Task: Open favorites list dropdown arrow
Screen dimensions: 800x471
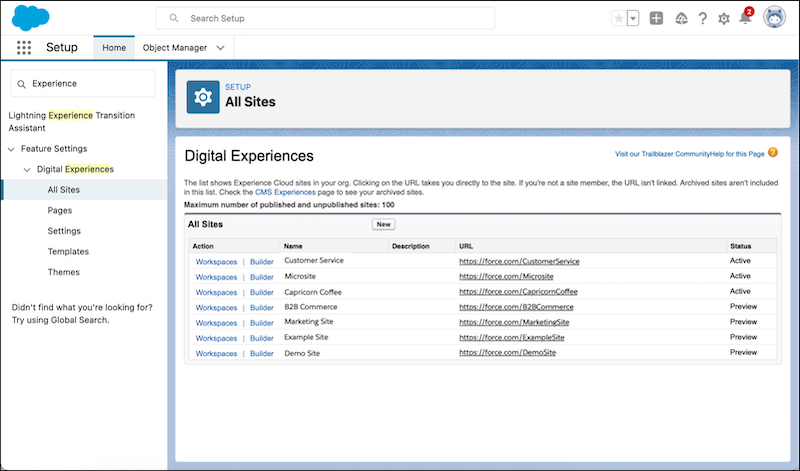Action: tap(633, 18)
